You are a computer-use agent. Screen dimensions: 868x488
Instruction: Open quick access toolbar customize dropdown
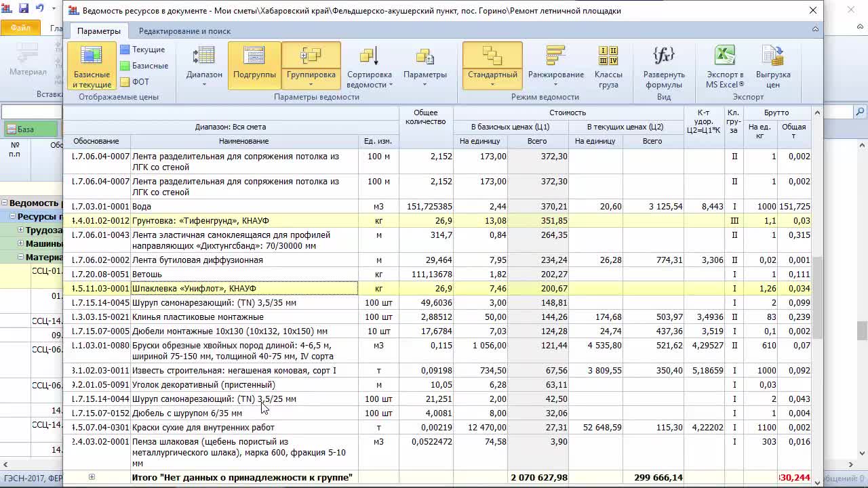pos(54,9)
